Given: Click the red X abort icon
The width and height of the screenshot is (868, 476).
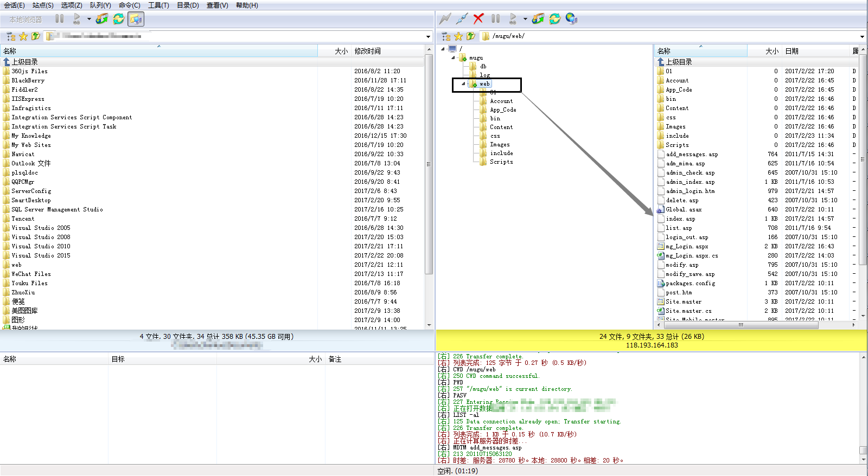Looking at the screenshot, I should 478,19.
